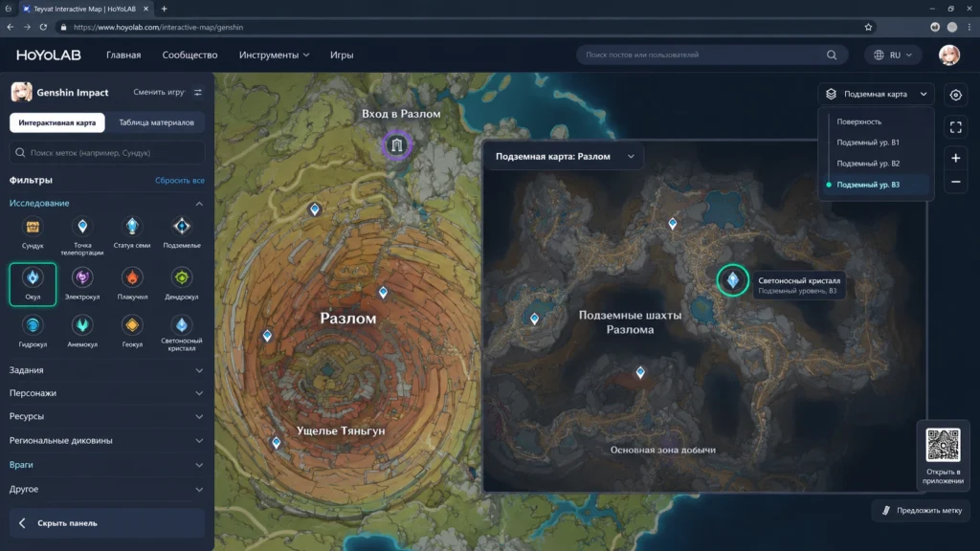Screen dimensions: 980x551
Task: Disable the selected Окул filter
Action: point(33,284)
